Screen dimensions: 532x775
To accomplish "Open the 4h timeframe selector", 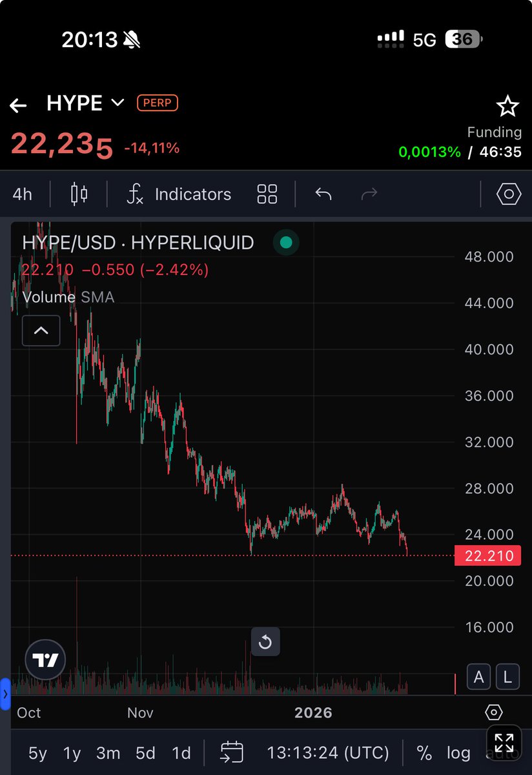I will click(x=22, y=194).
